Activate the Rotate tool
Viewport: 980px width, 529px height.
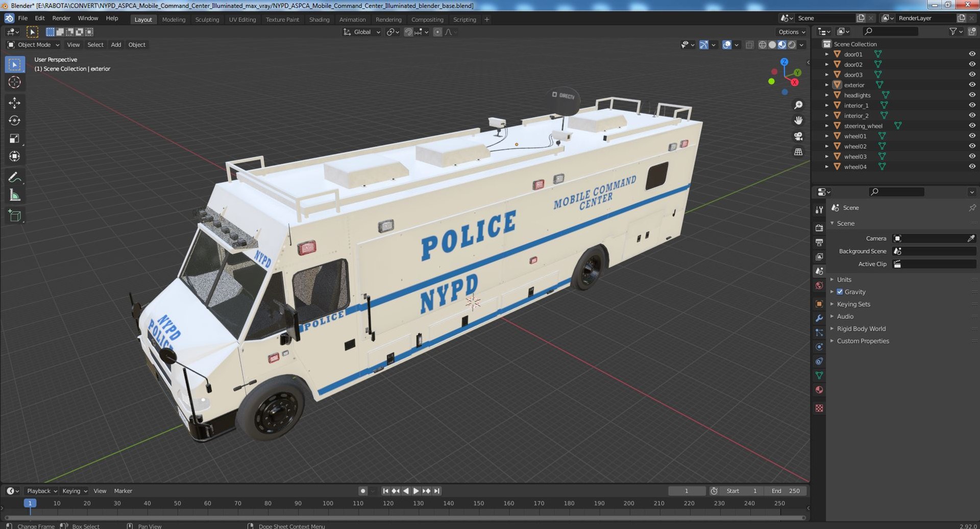[14, 121]
